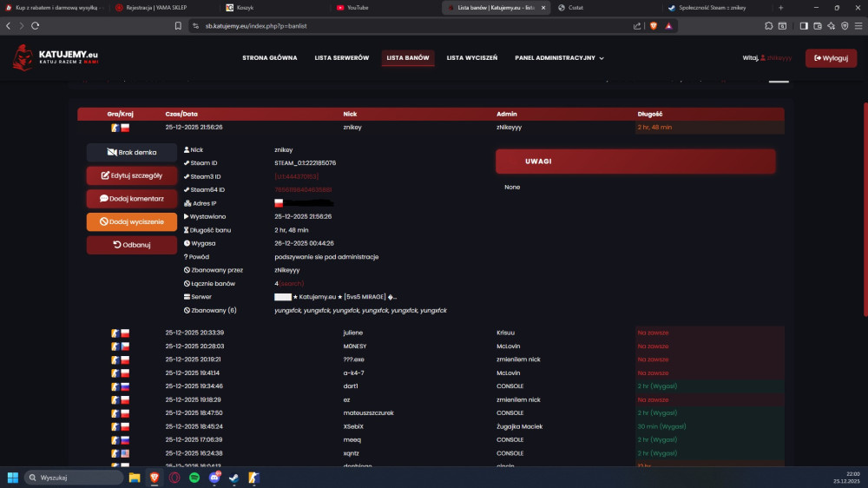Switch to the Koszyk browser tab
Screen dimensions: 868x488
[276, 8]
